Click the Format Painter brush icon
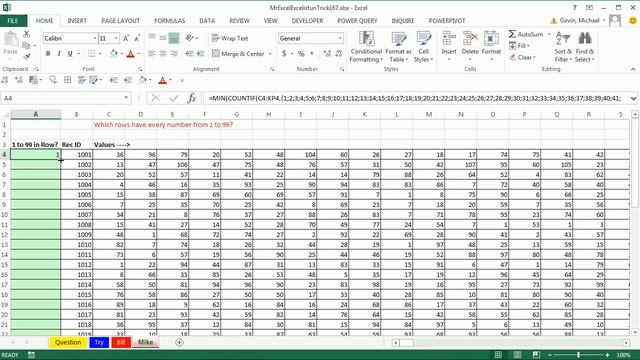Viewport: 640px width, 360px height. coord(27,56)
